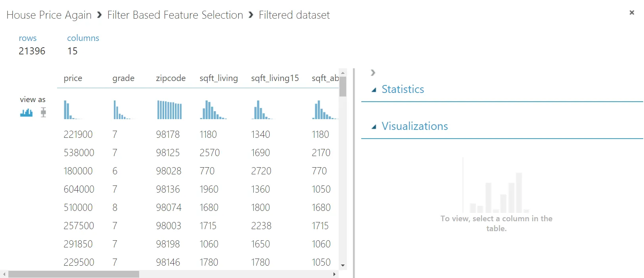
Task: Click the vertical scrollbar up arrow
Action: coord(343,73)
